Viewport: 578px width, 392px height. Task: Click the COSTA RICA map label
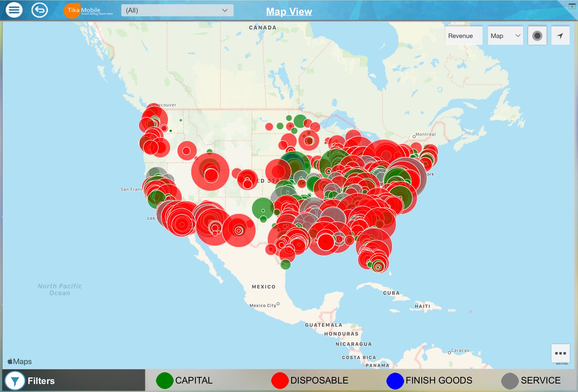(359, 358)
